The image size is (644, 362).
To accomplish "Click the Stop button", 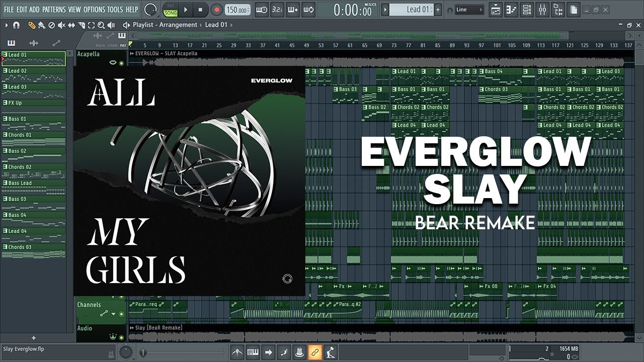I will (200, 10).
